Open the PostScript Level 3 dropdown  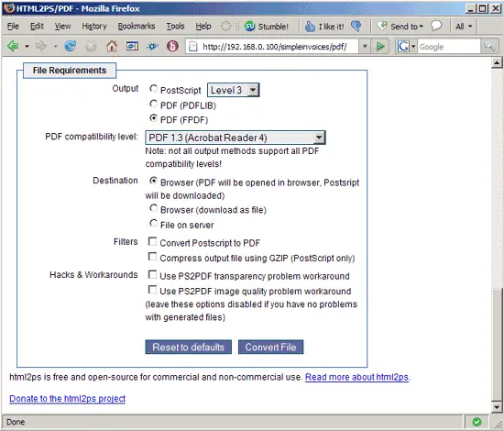pos(234,90)
